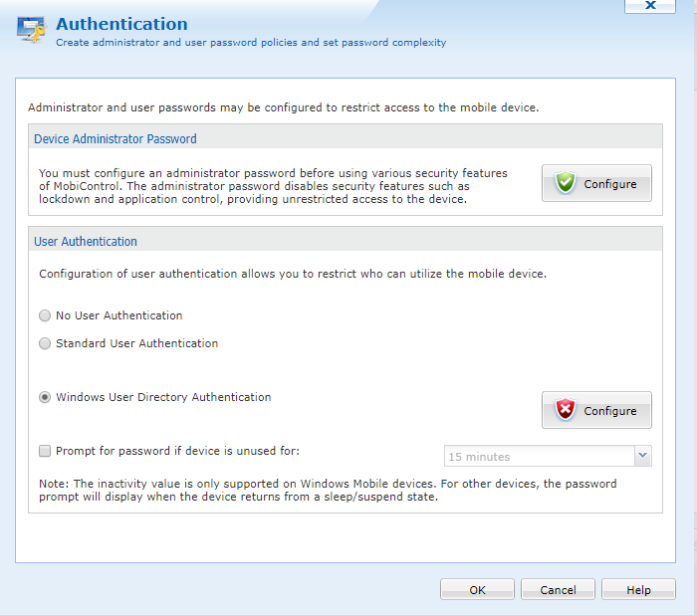Click the Device Administrator Password section header
697x616 pixels.
coord(116,139)
